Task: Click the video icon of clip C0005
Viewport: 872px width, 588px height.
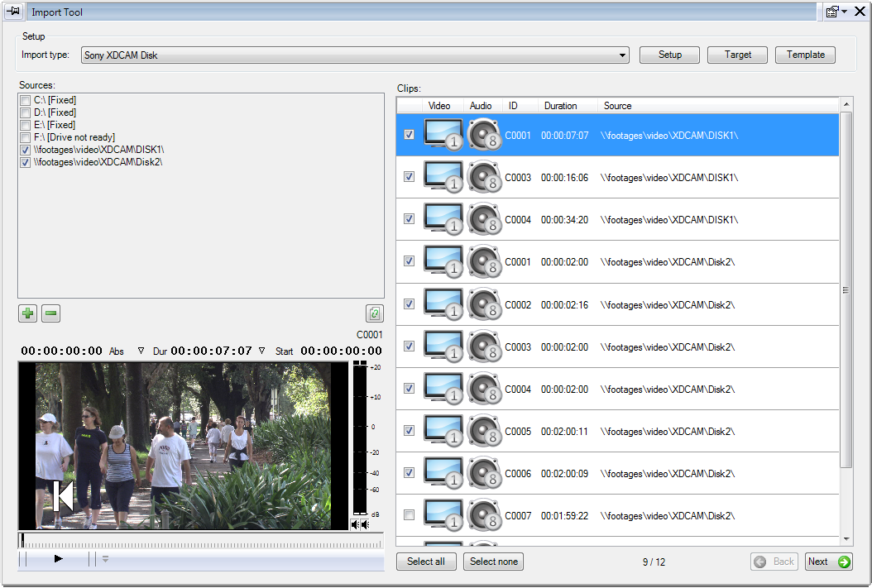Action: [x=443, y=431]
